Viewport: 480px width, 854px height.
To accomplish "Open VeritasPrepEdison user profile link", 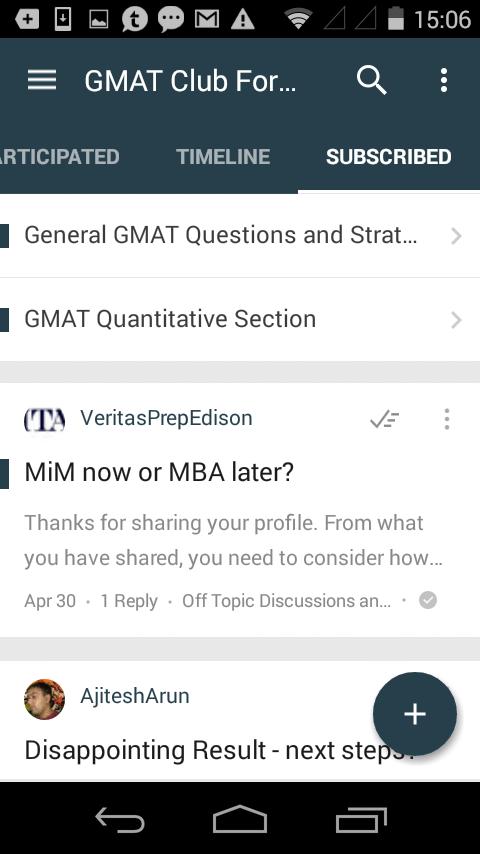I will [166, 418].
